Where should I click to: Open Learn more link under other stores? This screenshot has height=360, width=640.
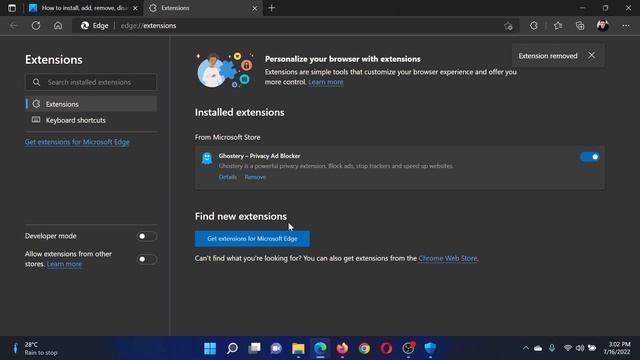tap(64, 264)
